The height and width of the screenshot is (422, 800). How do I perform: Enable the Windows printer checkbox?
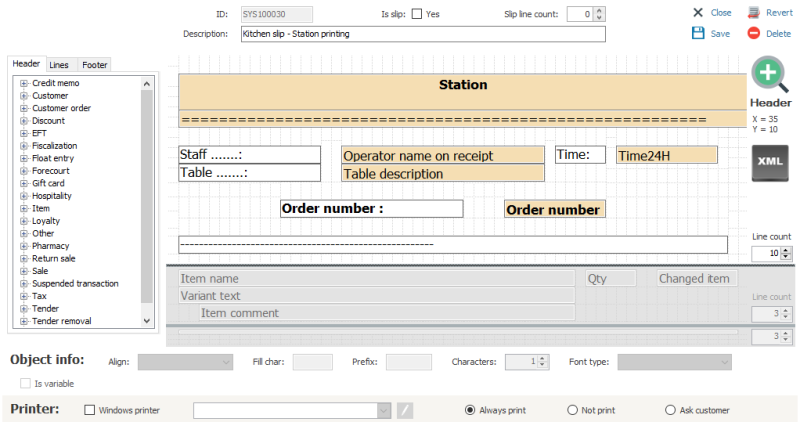(89, 410)
